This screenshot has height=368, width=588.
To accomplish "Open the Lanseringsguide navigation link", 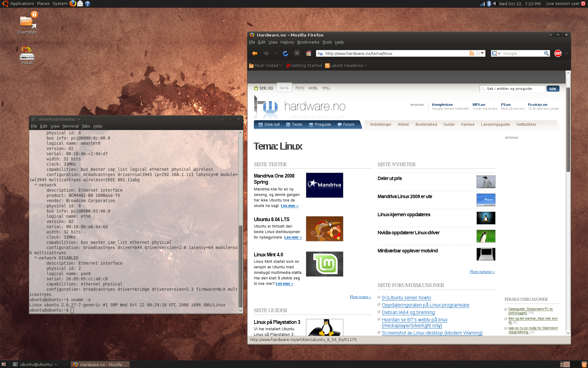I will (495, 125).
